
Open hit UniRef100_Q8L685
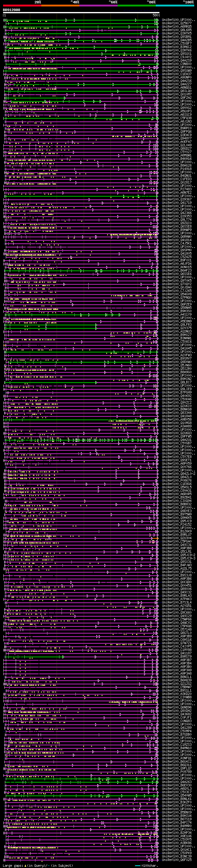coord(177,30)
